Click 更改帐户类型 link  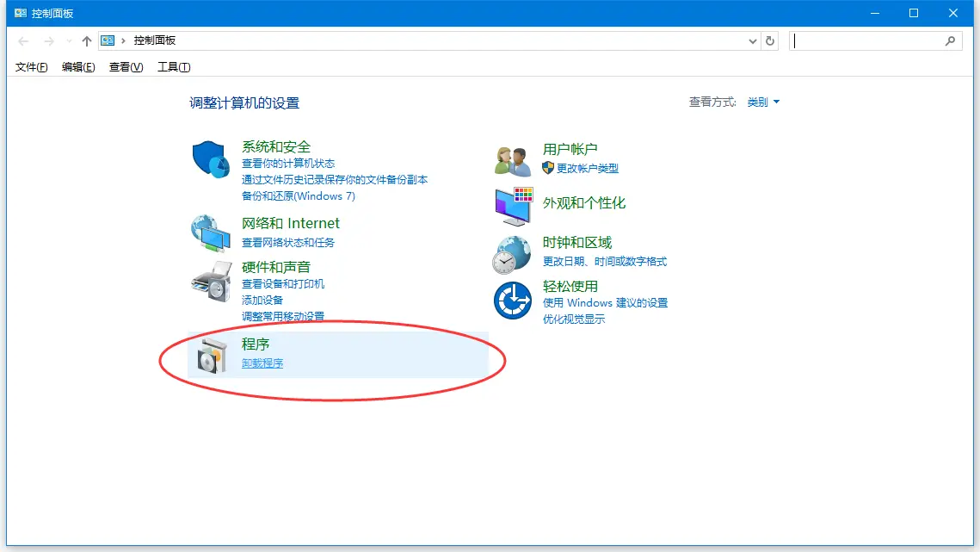point(588,168)
